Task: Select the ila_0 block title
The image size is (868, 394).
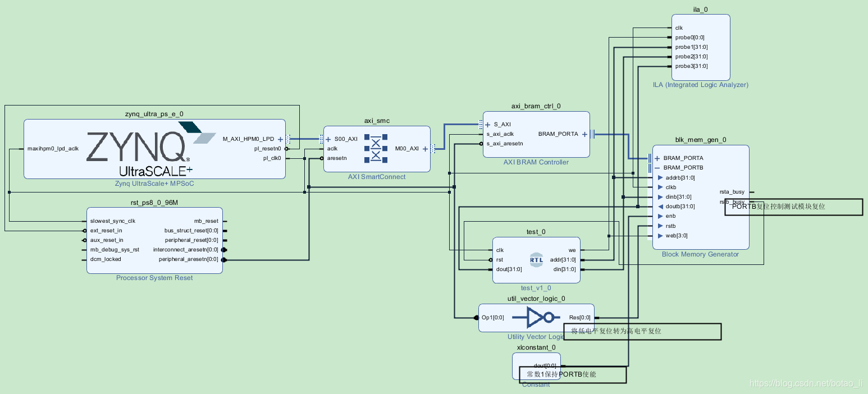Action: (701, 10)
